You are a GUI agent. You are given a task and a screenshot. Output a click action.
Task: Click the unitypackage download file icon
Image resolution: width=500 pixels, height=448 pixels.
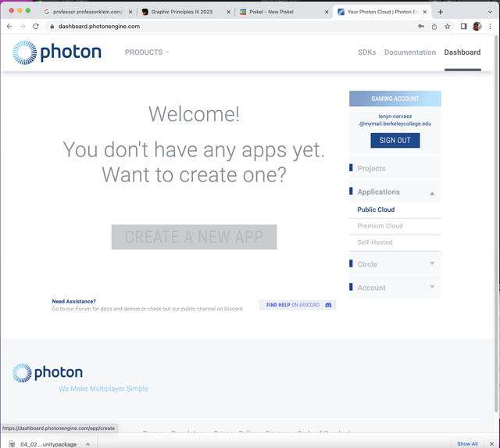pyautogui.click(x=12, y=444)
